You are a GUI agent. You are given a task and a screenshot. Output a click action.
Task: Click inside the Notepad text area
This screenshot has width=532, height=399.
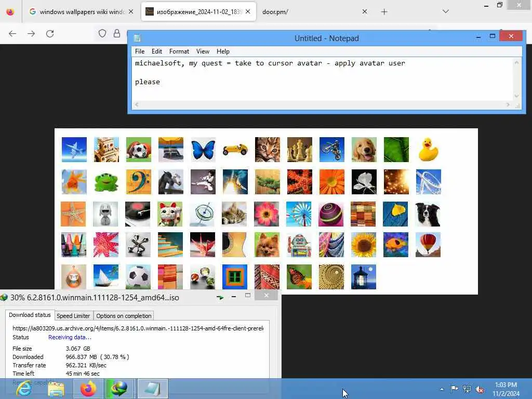click(322, 79)
